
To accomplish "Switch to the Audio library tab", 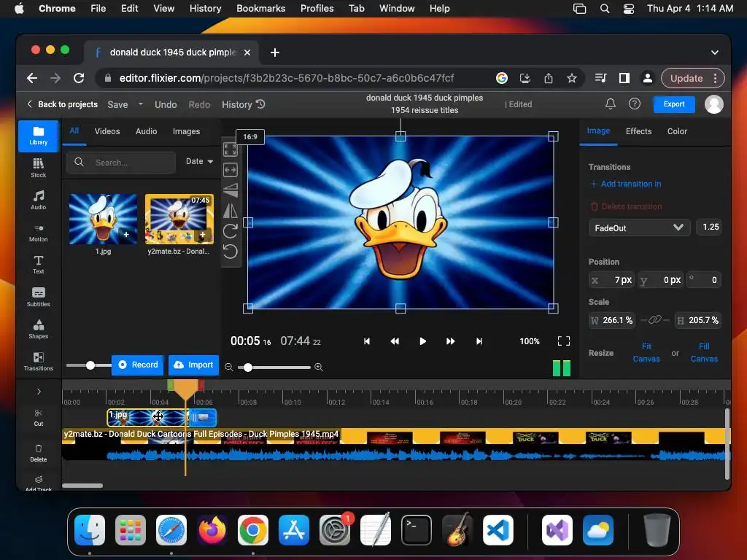I will [146, 131].
